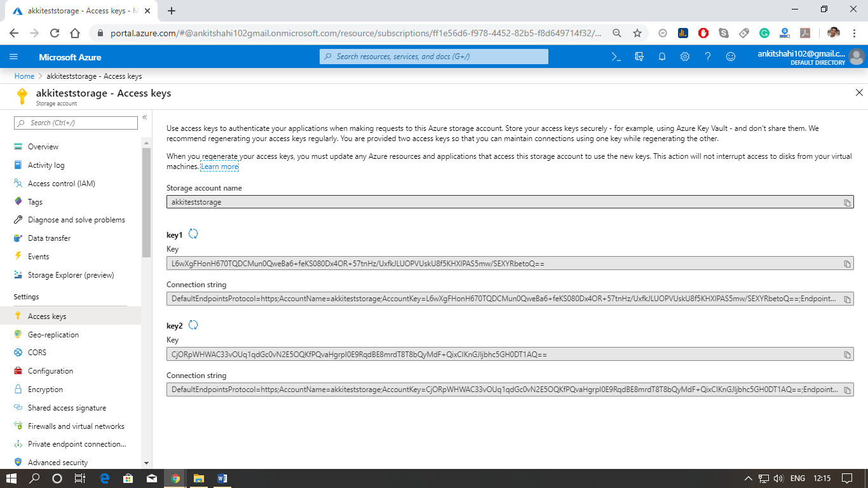This screenshot has height=488, width=868.
Task: Click the Chrome zoom magnifier icon
Action: coord(617,33)
